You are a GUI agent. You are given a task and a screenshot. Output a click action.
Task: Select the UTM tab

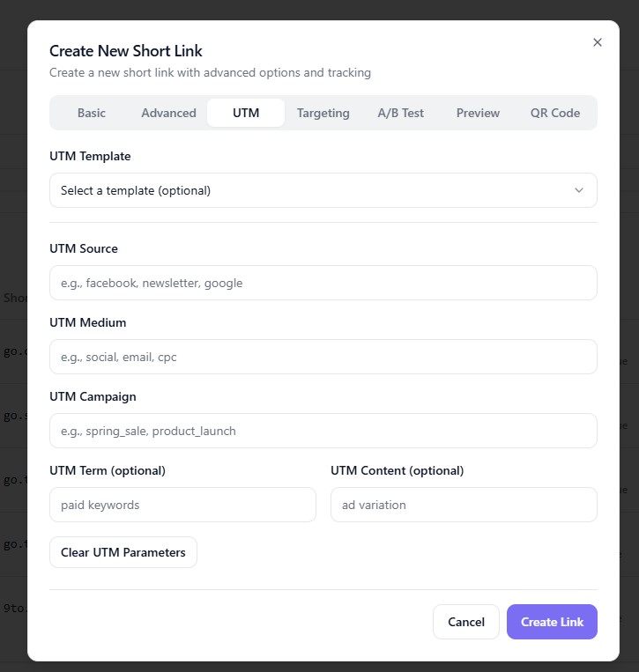[x=246, y=113]
